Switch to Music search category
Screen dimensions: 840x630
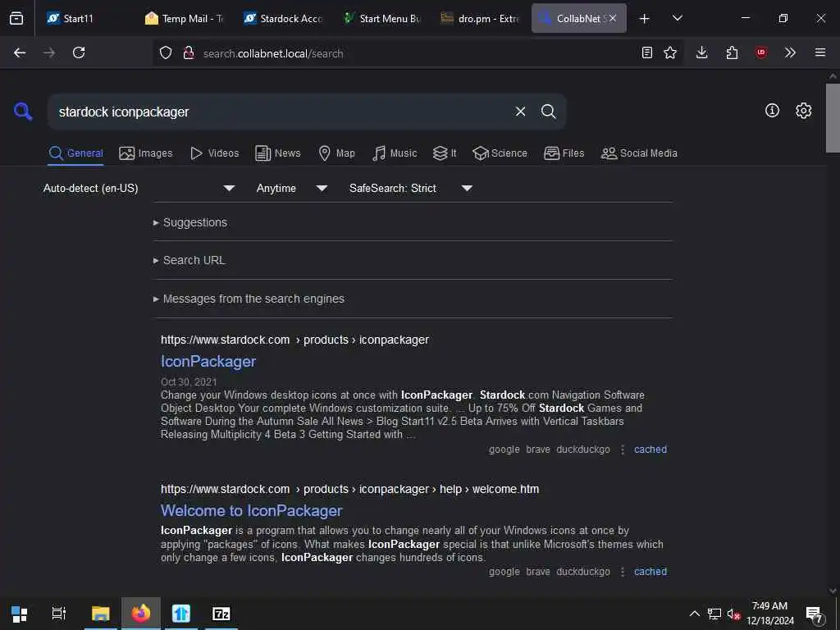click(x=395, y=153)
